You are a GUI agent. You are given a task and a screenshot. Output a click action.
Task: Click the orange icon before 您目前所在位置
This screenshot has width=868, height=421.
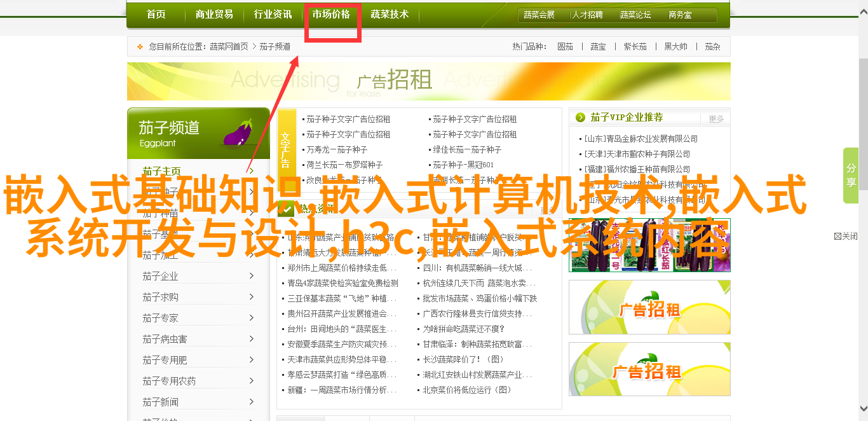[140, 46]
